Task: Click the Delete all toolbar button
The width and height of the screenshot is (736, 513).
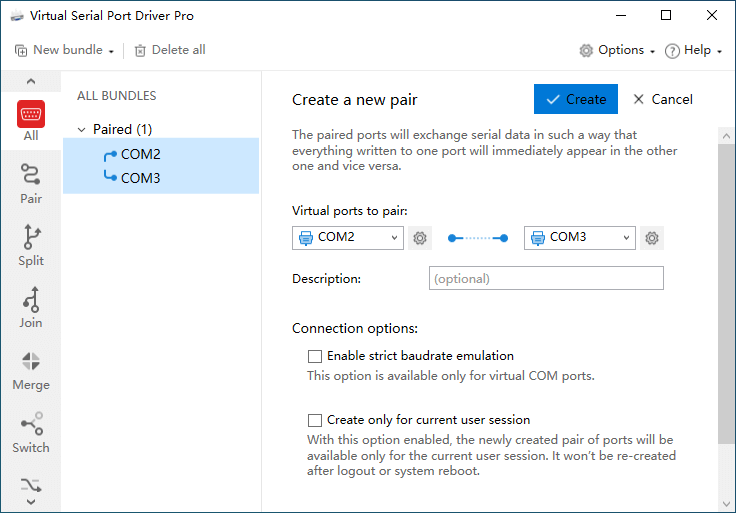Action: click(x=170, y=50)
